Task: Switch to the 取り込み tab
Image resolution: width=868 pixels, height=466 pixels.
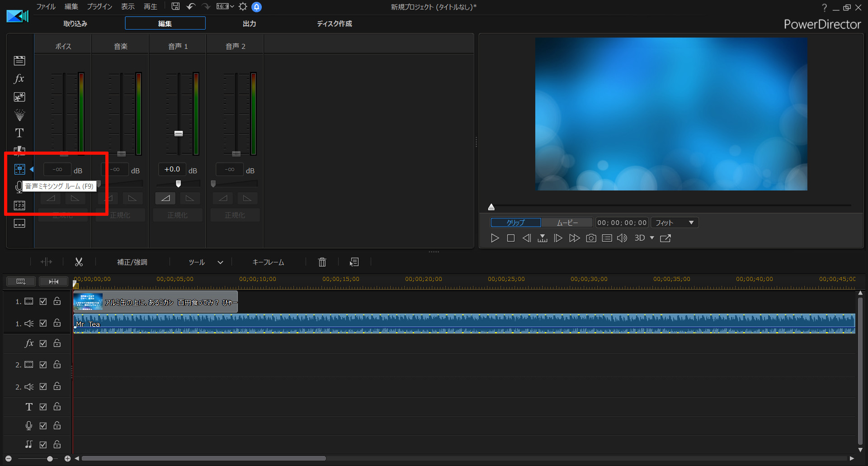Action: (75, 24)
